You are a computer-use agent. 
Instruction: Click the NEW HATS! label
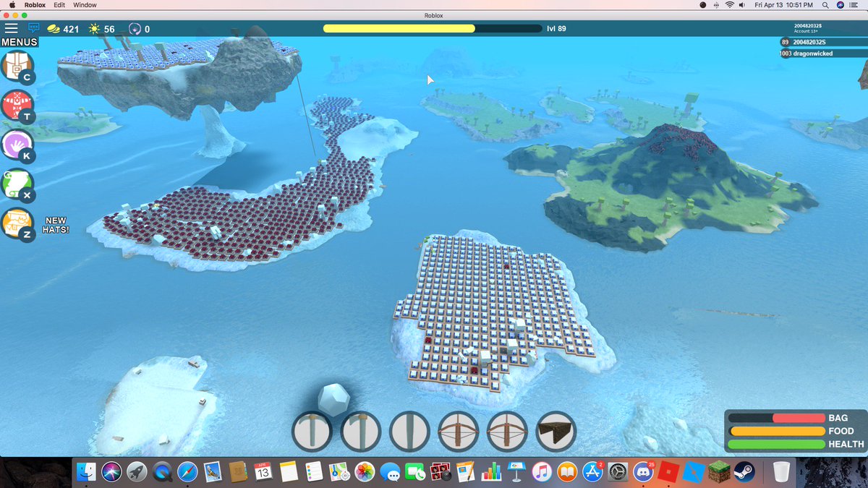56,225
